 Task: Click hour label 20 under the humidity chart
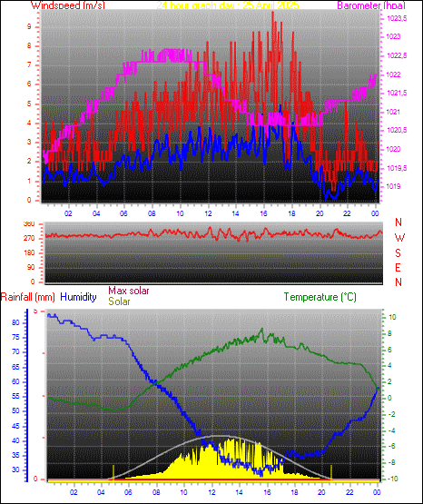tap(321, 492)
